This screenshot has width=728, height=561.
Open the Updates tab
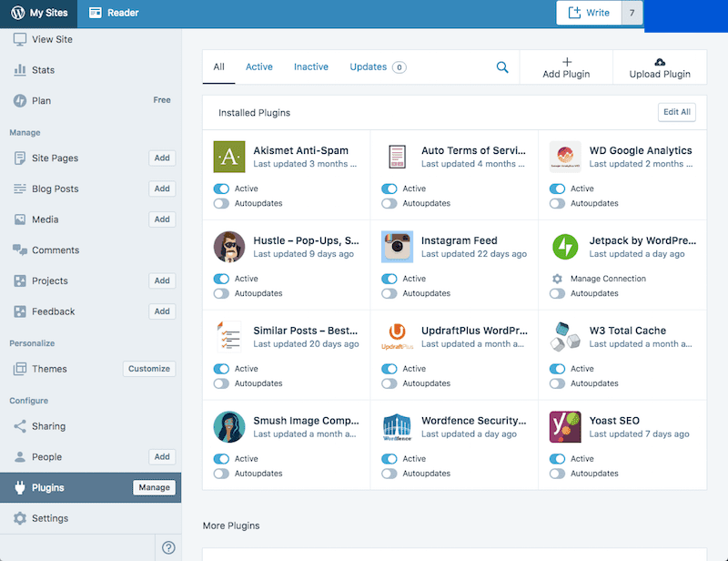click(x=378, y=66)
